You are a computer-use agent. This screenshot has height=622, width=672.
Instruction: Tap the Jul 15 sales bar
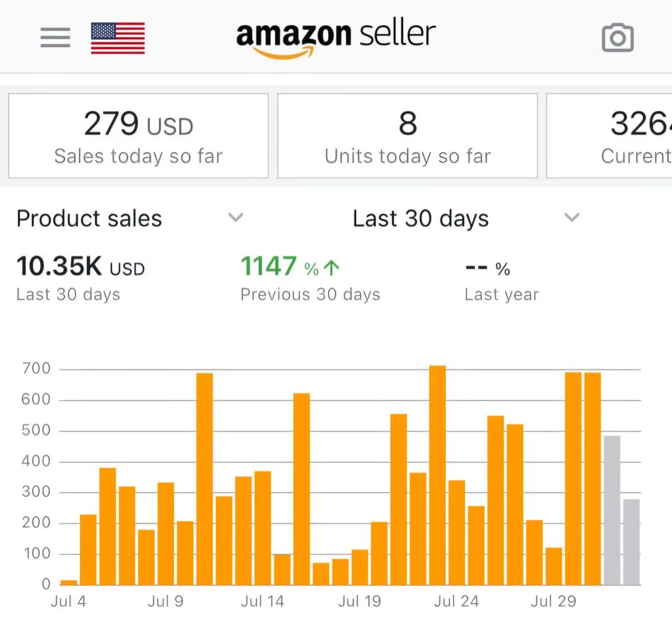[282, 569]
